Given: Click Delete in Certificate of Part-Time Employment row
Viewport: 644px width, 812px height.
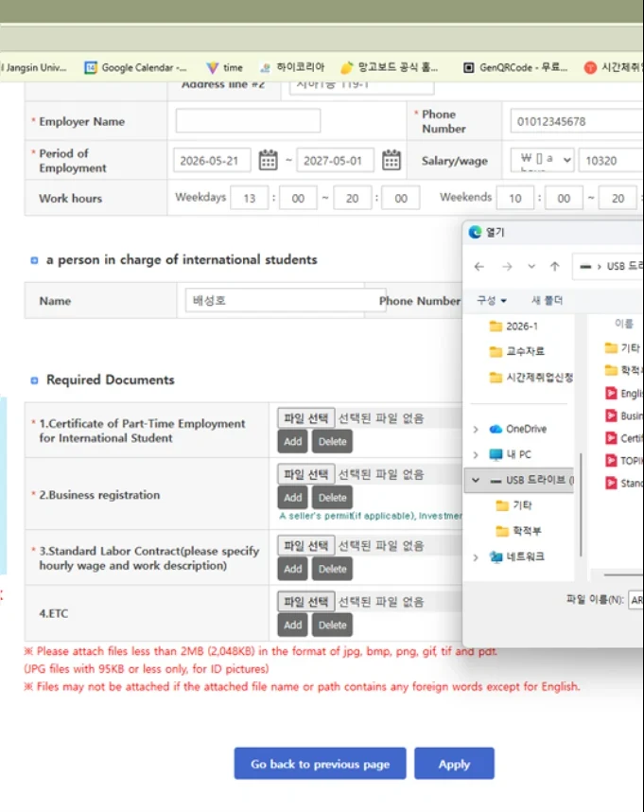Looking at the screenshot, I should pos(332,441).
